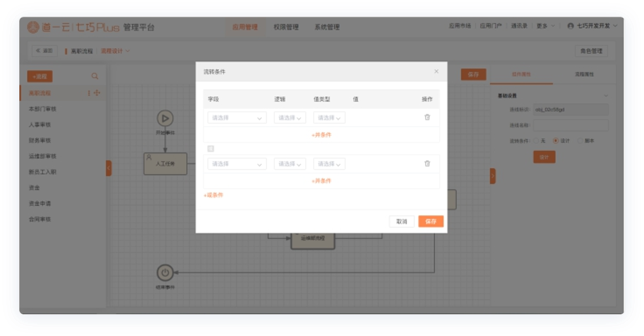The width and height of the screenshot is (644, 336).
Task: Collapse the left panel with orange arrow handle
Action: 108,168
